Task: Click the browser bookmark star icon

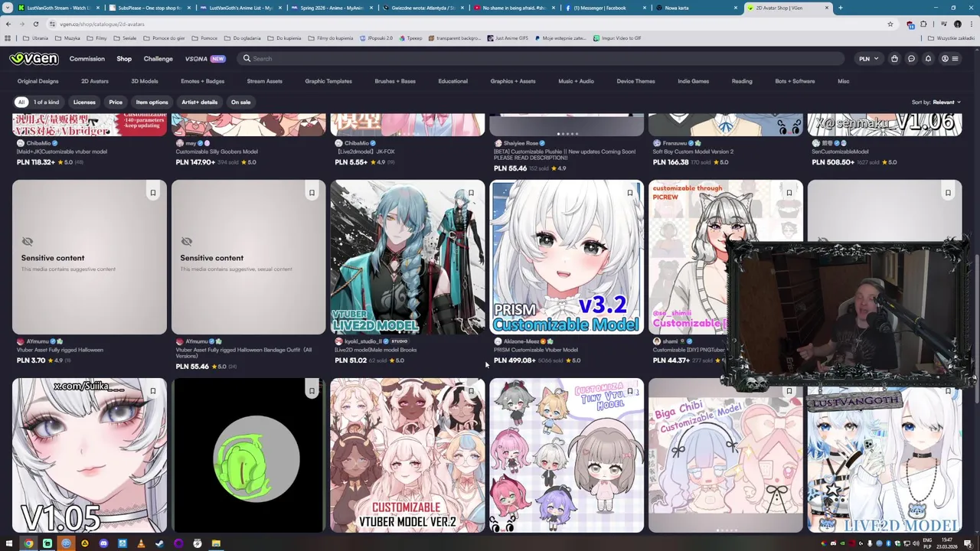Action: click(x=890, y=24)
